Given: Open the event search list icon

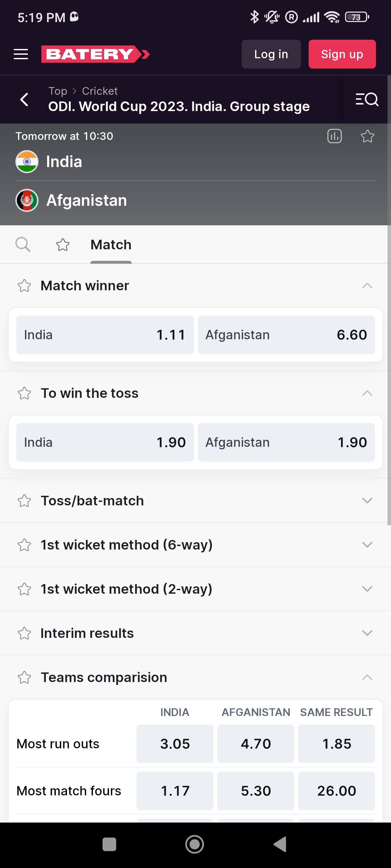Looking at the screenshot, I should pyautogui.click(x=367, y=100).
